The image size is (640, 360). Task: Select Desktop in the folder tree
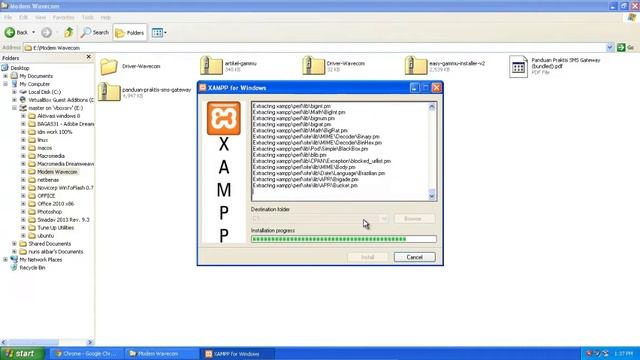[20, 68]
